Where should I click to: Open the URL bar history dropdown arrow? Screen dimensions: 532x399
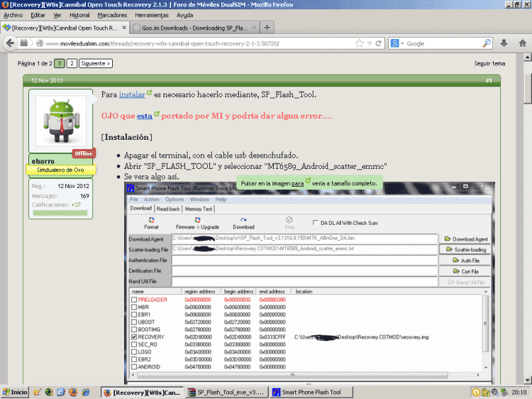click(x=370, y=43)
